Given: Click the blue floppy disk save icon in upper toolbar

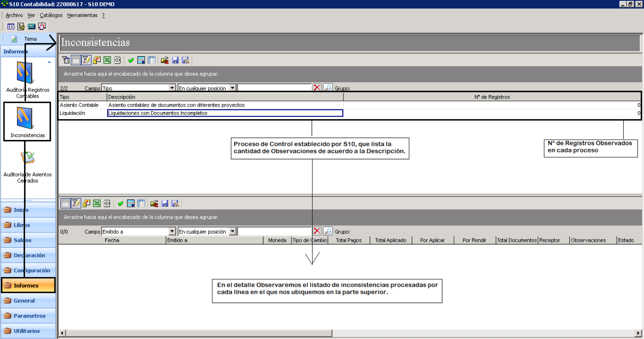Looking at the screenshot, I should click(x=175, y=60).
